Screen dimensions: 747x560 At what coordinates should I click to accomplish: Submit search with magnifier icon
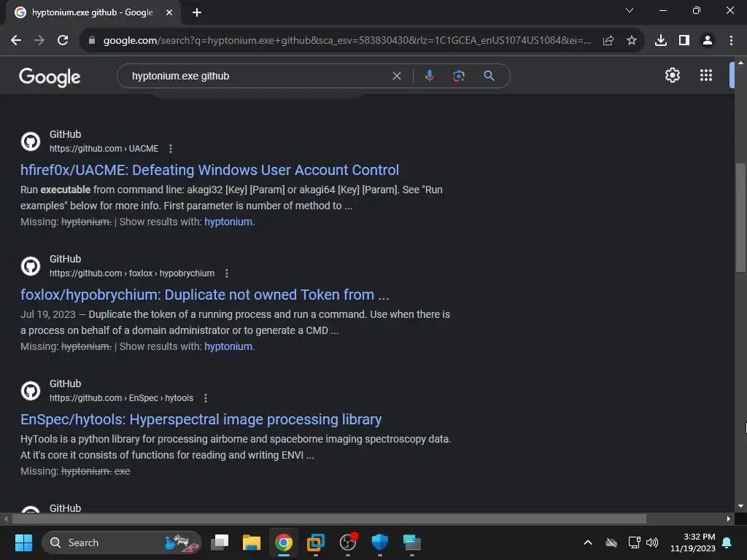(489, 76)
